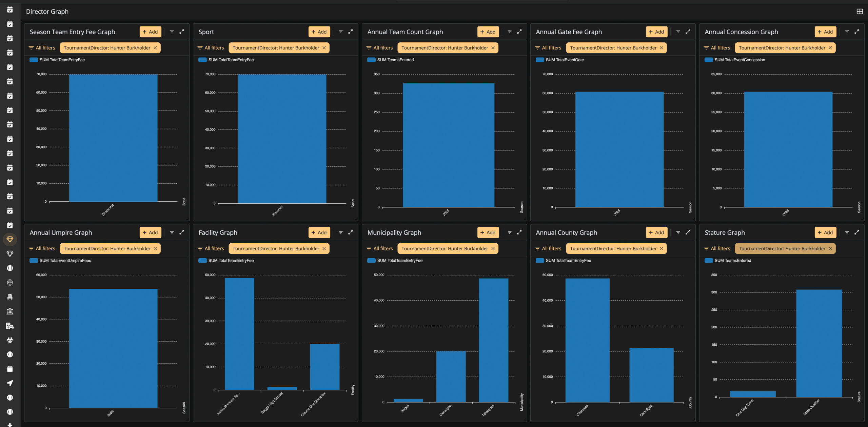Expand the Stature Graph to fullscreen
The height and width of the screenshot is (427, 868).
point(857,232)
